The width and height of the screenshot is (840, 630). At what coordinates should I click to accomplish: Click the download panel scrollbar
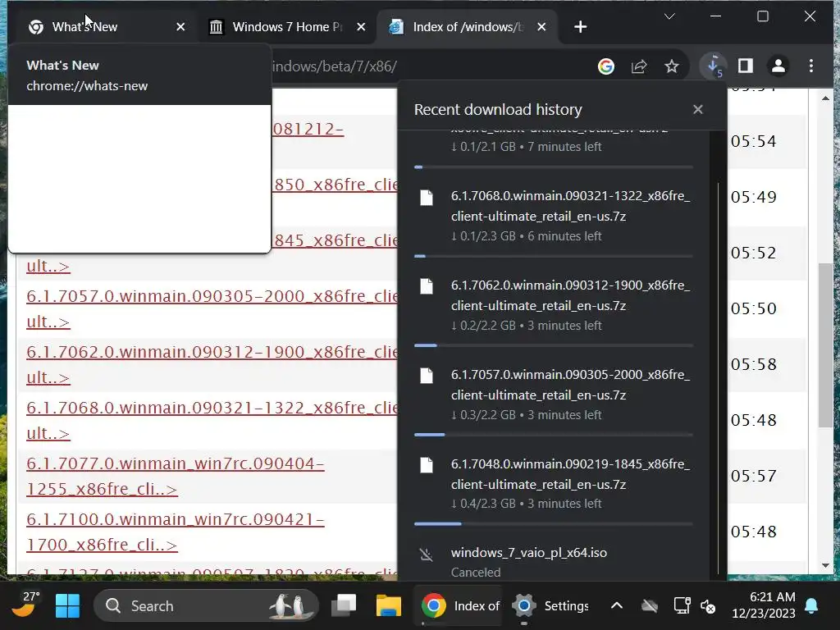[x=718, y=377]
